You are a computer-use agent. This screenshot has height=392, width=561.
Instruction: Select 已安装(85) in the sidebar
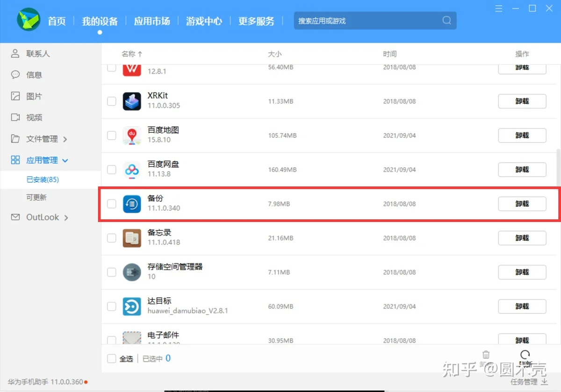(x=43, y=179)
